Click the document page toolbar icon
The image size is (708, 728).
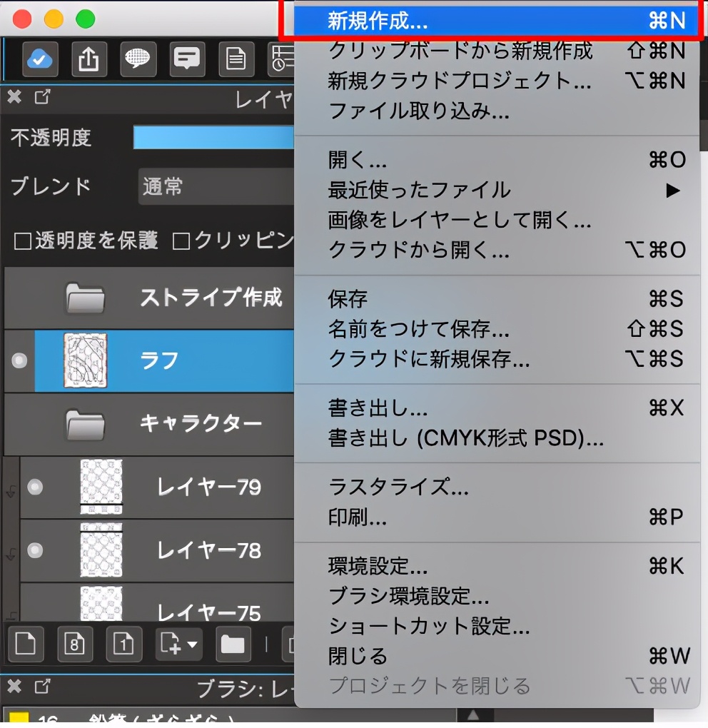point(236,59)
